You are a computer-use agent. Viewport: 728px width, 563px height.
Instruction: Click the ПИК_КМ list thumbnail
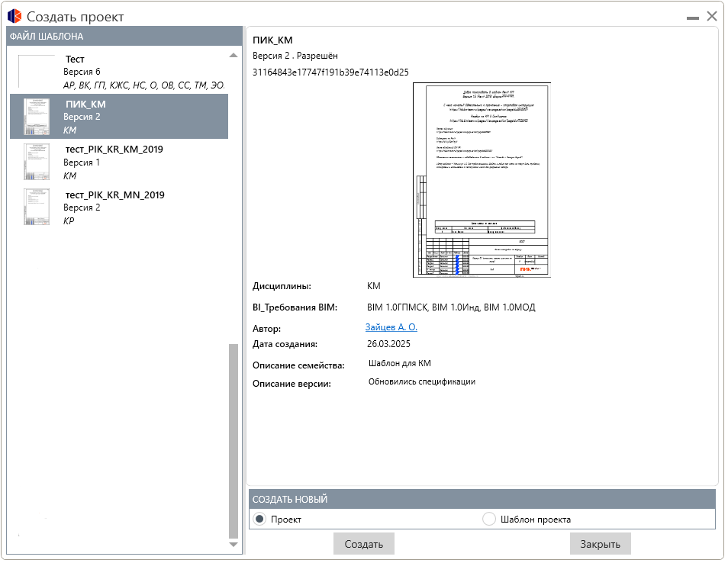point(37,117)
